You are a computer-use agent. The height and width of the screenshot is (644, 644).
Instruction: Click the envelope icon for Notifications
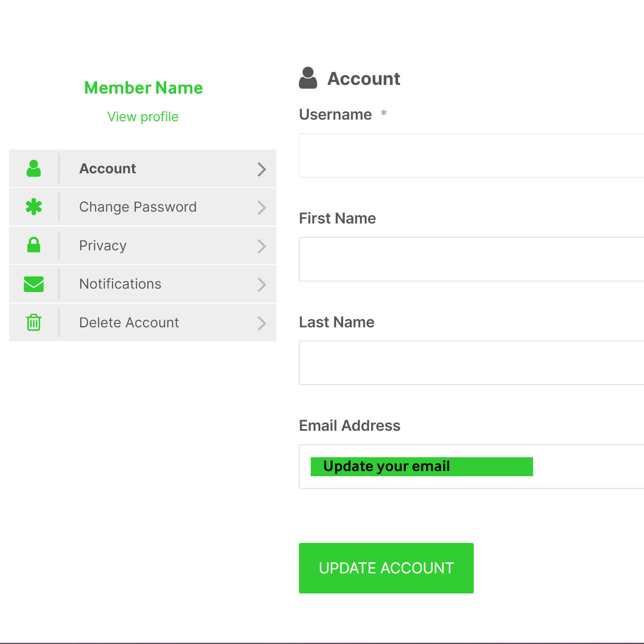coord(34,284)
